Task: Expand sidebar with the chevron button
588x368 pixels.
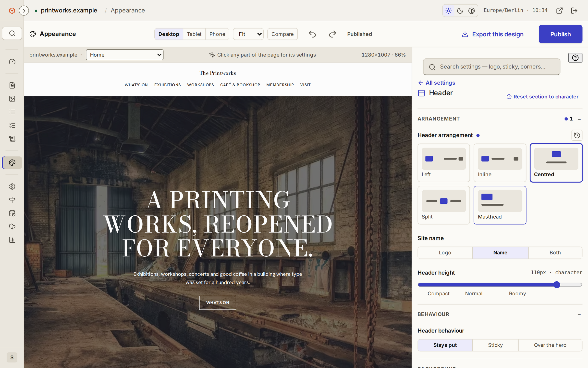Action: [24, 11]
